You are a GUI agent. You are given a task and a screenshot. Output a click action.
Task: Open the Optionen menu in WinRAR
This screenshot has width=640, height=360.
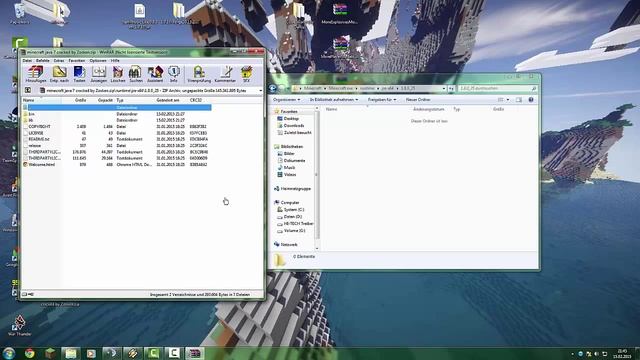[98, 60]
